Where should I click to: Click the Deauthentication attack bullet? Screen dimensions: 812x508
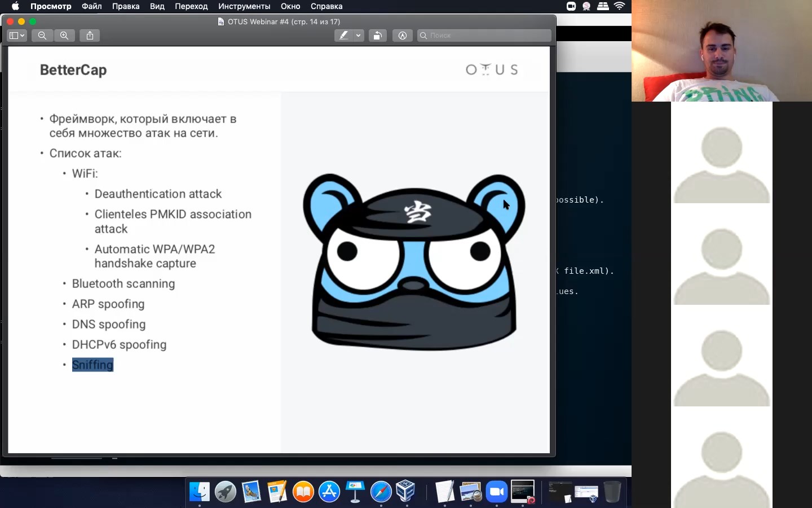[x=158, y=194]
